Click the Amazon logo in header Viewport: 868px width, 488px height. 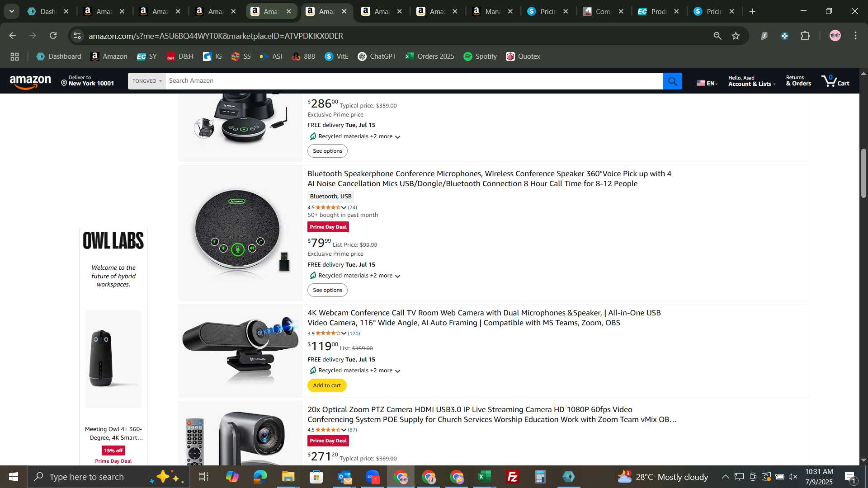[30, 82]
